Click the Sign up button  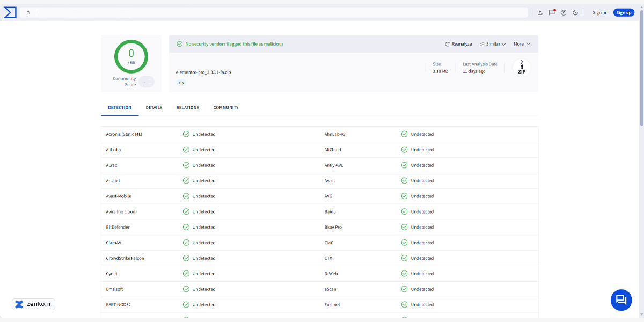click(624, 12)
